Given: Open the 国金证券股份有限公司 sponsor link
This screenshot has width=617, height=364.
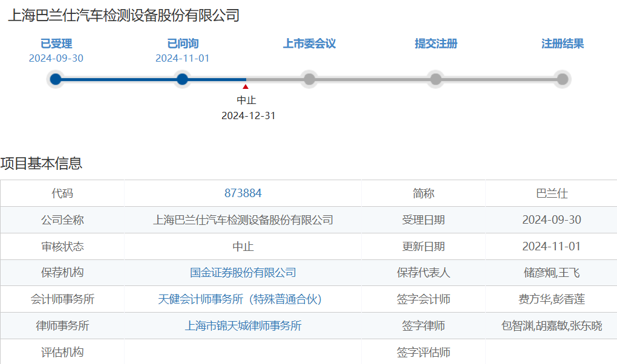Looking at the screenshot, I should click(243, 273).
